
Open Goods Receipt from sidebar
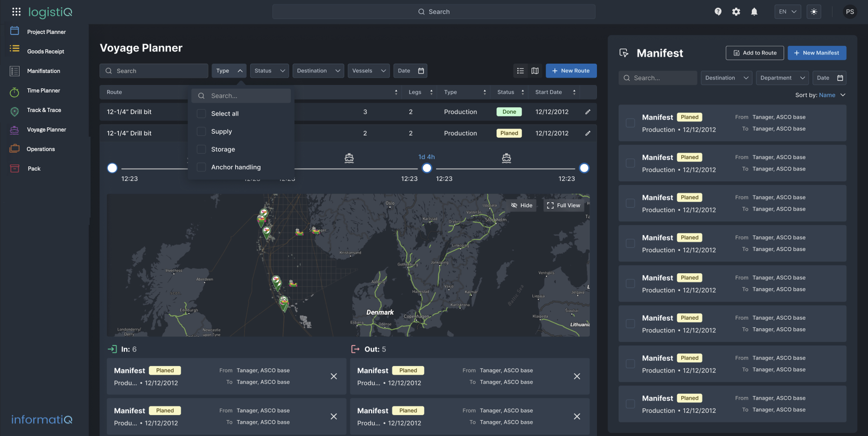pos(46,52)
